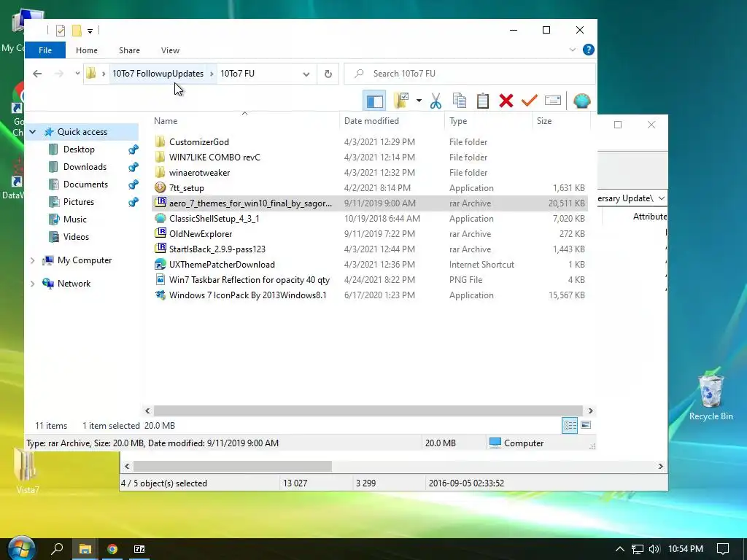Image resolution: width=747 pixels, height=560 pixels.
Task: Expand the My Computer tree node
Action: [x=32, y=260]
